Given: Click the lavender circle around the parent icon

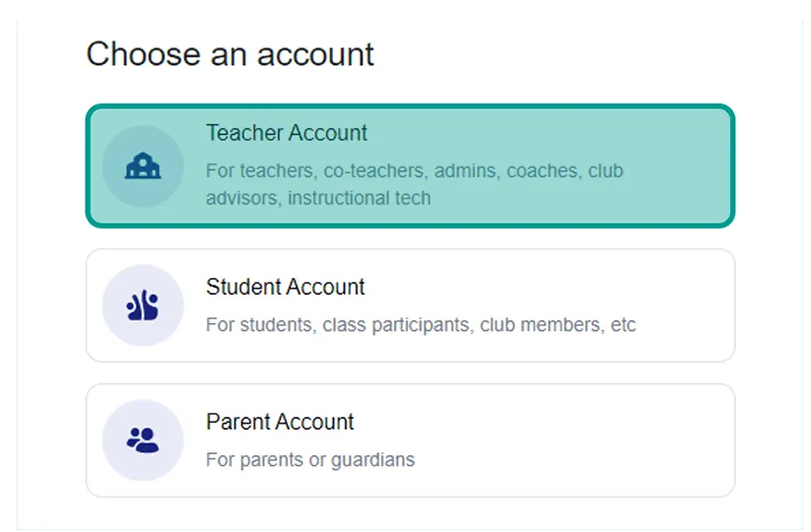Looking at the screenshot, I should pyautogui.click(x=143, y=440).
